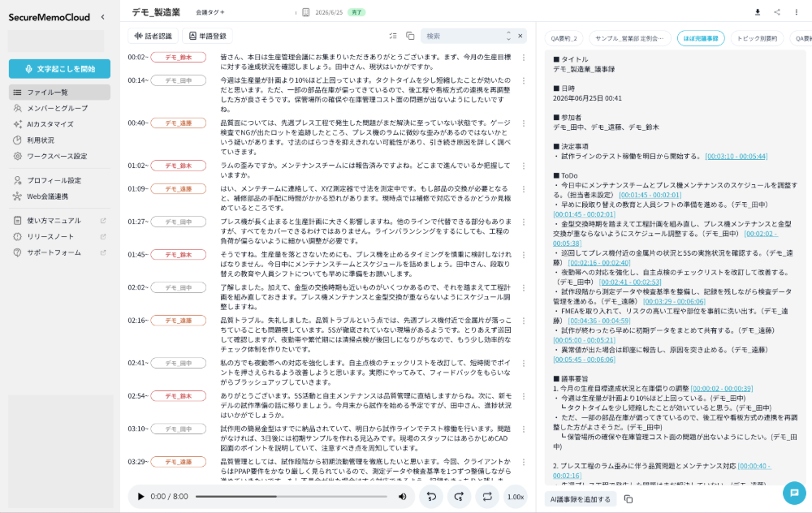This screenshot has height=513, width=812.
Task: Open the three-dot menu for the 00:02 row
Action: coord(524,58)
